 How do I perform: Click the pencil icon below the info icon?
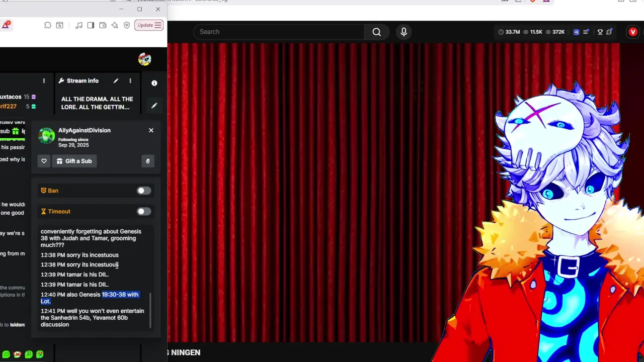(x=154, y=106)
